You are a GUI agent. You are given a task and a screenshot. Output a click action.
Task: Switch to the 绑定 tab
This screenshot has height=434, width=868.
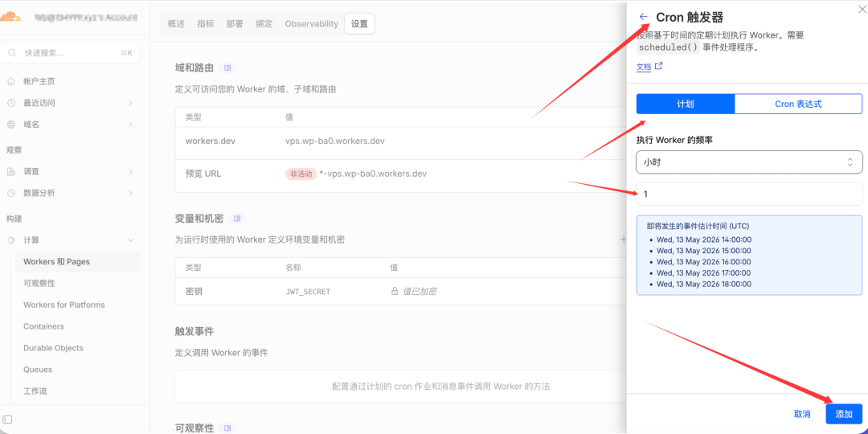264,24
